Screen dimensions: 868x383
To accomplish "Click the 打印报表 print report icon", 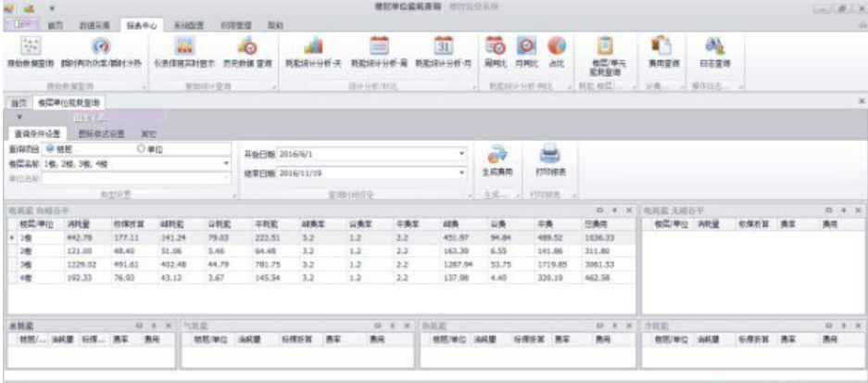I will 549,157.
